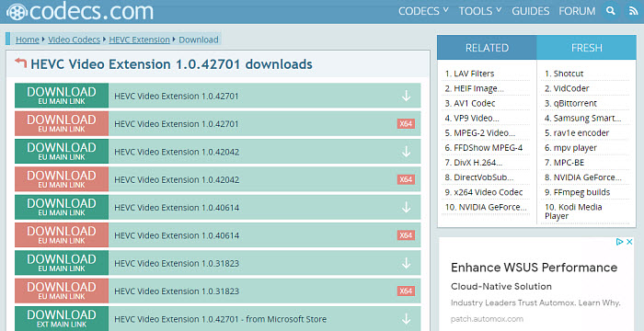Click green DOWNLOAD button for 1.0.31823
Viewport: 644px width, 331px height.
(x=62, y=263)
